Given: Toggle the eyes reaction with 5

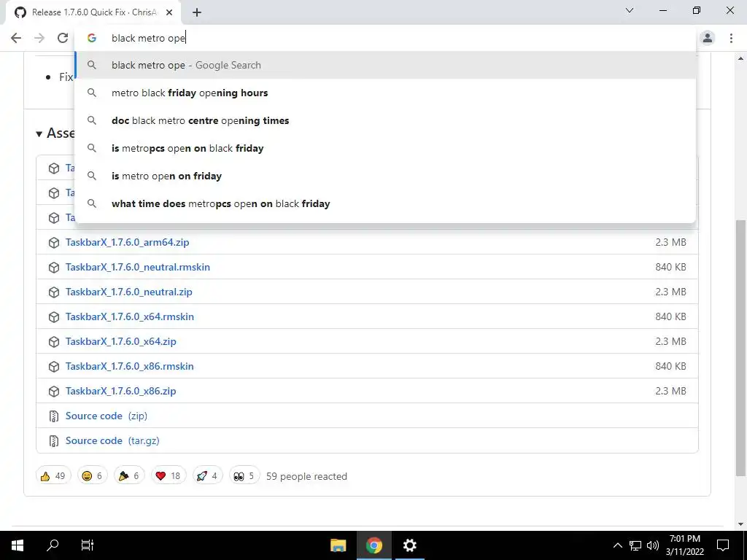Looking at the screenshot, I should coord(244,475).
